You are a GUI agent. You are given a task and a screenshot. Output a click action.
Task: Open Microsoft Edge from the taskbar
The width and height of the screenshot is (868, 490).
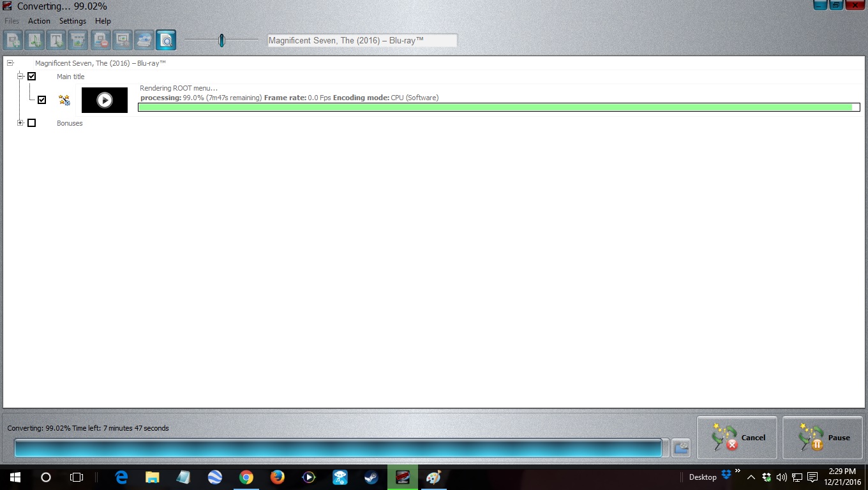pyautogui.click(x=121, y=477)
